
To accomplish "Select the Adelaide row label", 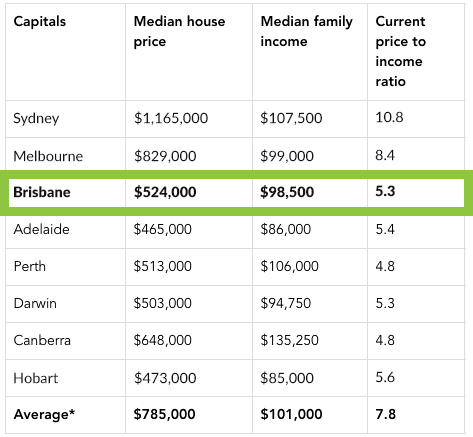I will (x=41, y=229).
